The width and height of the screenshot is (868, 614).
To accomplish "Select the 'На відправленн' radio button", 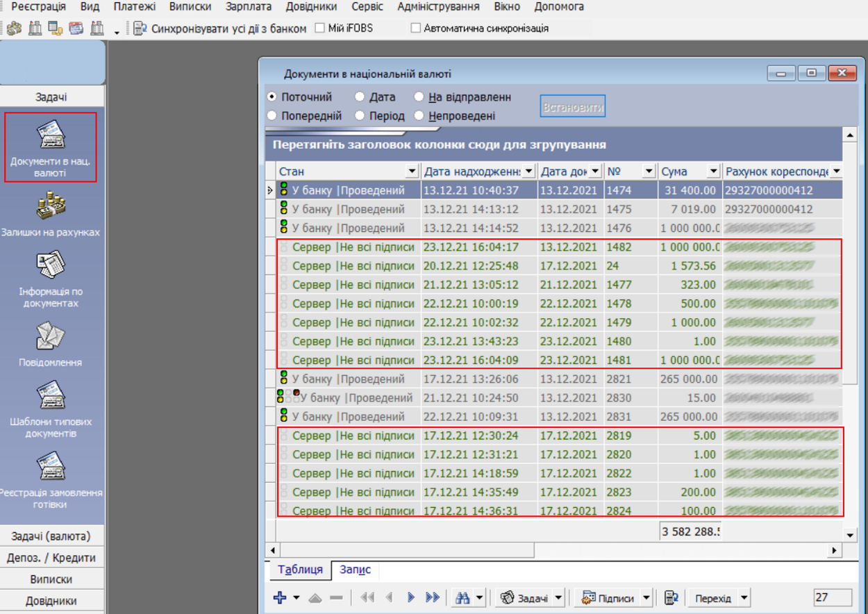I will tap(419, 97).
